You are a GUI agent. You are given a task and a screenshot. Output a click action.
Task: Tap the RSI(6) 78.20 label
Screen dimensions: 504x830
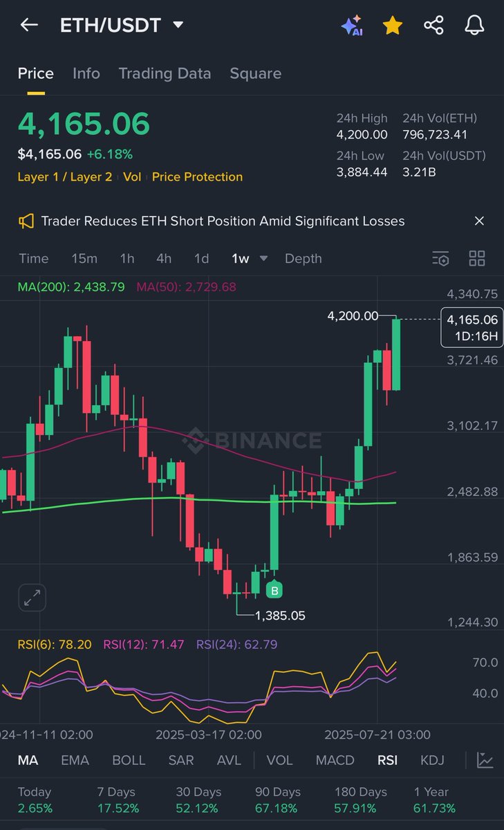click(55, 645)
